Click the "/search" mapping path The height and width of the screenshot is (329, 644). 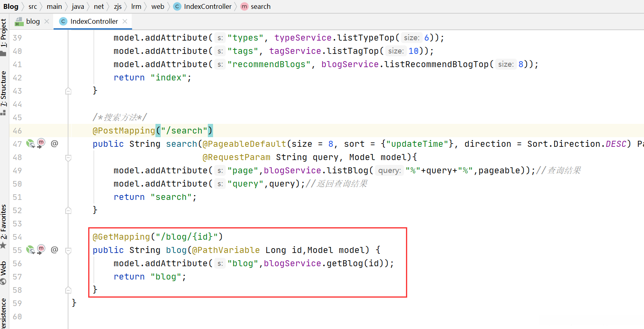tap(184, 131)
